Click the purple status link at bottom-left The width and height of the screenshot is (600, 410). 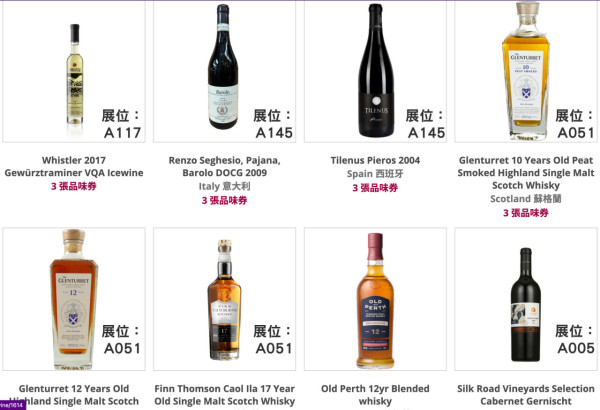tap(13, 405)
